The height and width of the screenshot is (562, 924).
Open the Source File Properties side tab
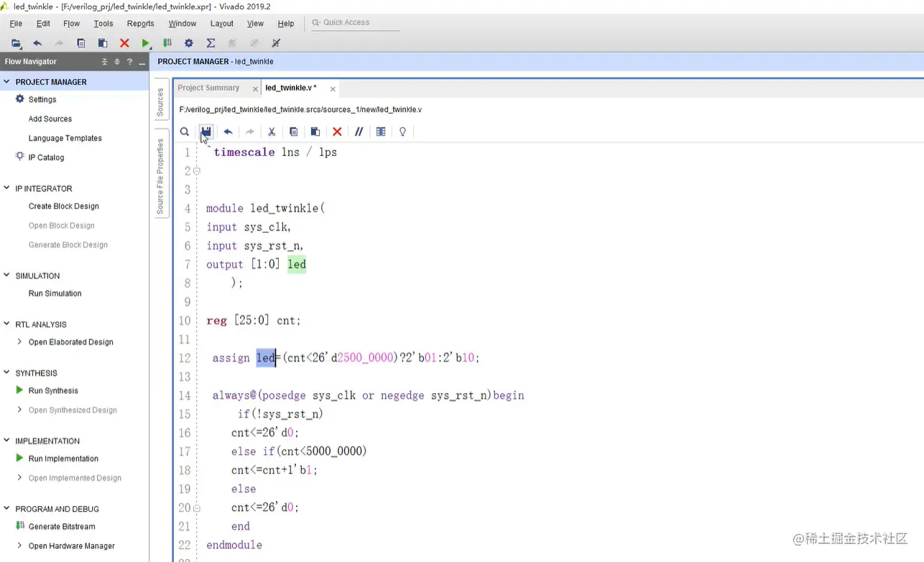pos(160,177)
